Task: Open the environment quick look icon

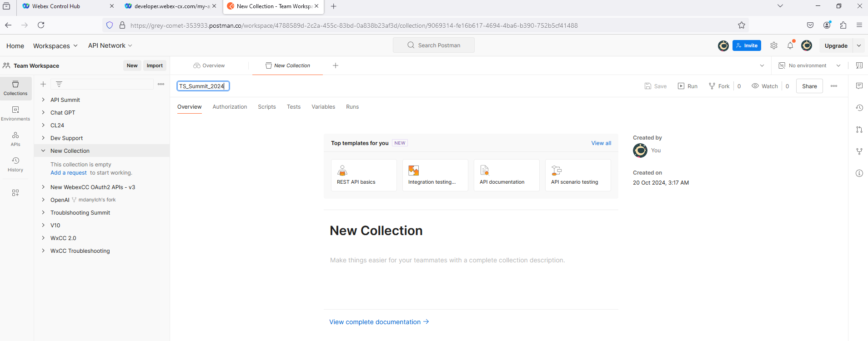Action: pyautogui.click(x=859, y=65)
